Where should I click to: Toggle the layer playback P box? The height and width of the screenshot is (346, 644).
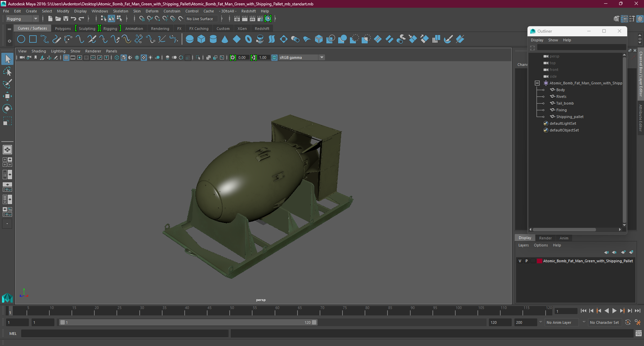[x=526, y=261]
